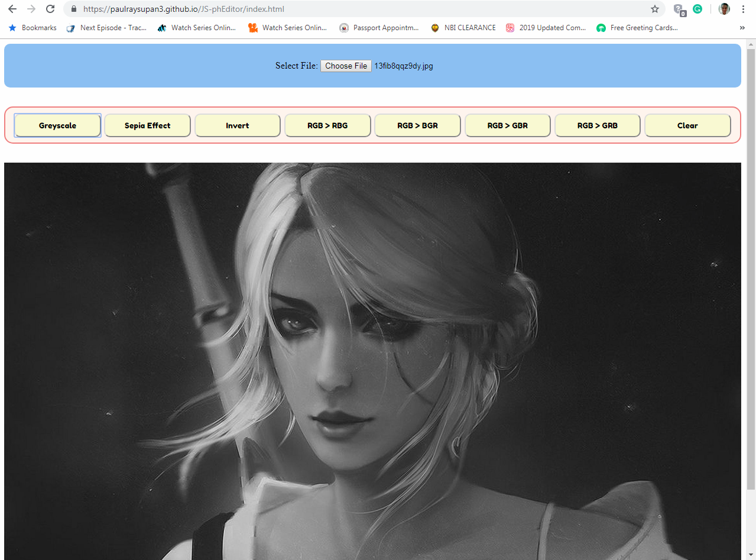Click the Invert button
This screenshot has height=560, width=756.
click(238, 125)
